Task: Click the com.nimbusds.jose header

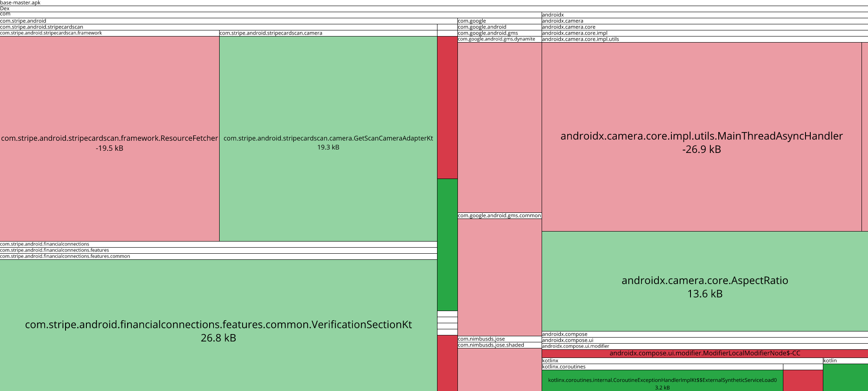Action: 500,339
